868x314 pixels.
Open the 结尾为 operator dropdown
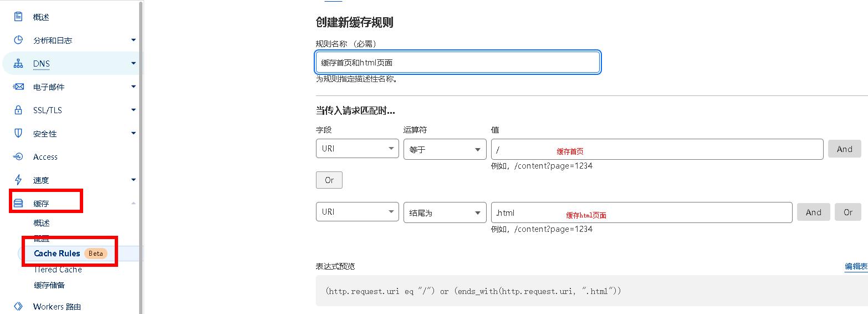(445, 212)
